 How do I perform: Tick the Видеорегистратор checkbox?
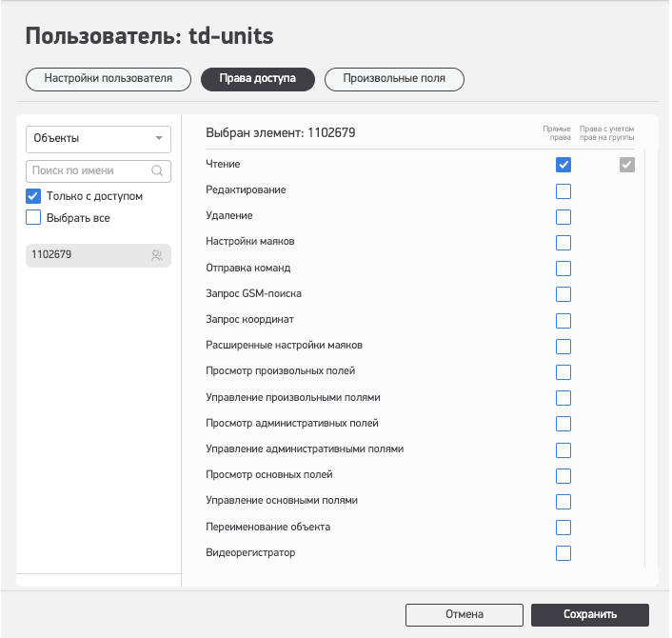563,553
